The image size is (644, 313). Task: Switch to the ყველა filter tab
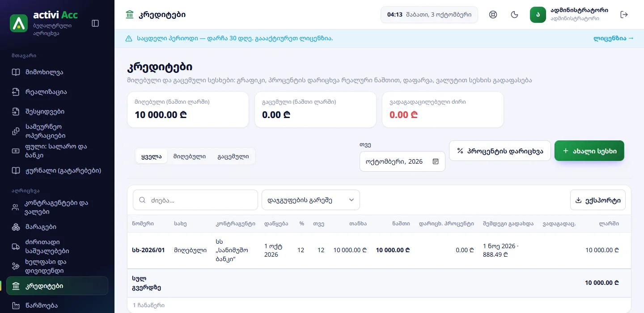(152, 156)
